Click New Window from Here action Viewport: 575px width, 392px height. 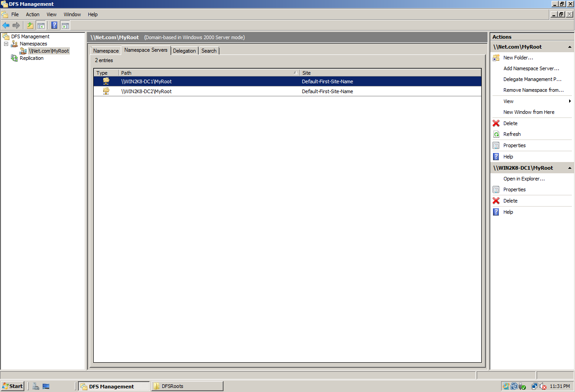[529, 112]
